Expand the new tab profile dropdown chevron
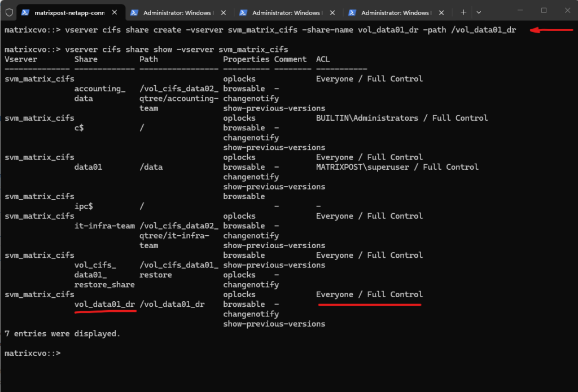578x392 pixels. pyautogui.click(x=479, y=12)
